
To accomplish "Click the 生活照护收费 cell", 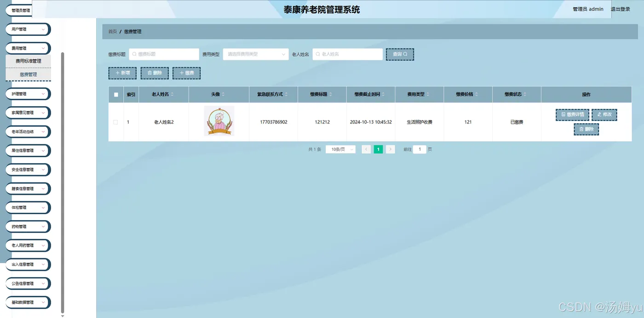I will click(x=420, y=122).
